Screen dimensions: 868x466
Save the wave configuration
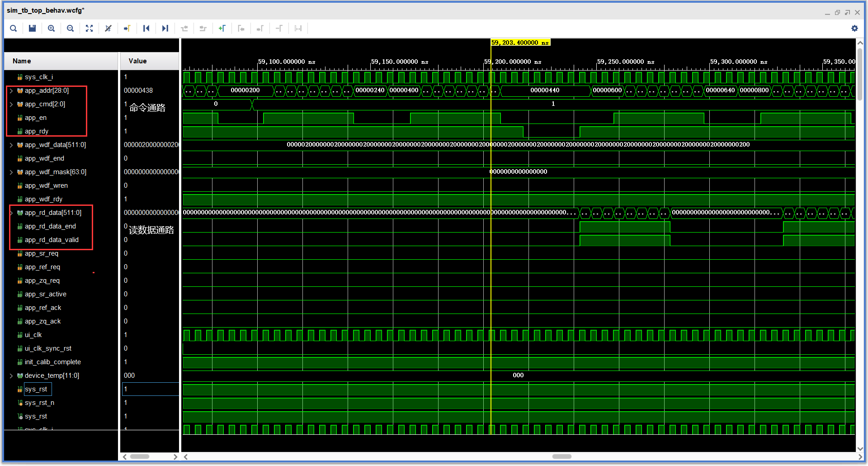click(32, 28)
